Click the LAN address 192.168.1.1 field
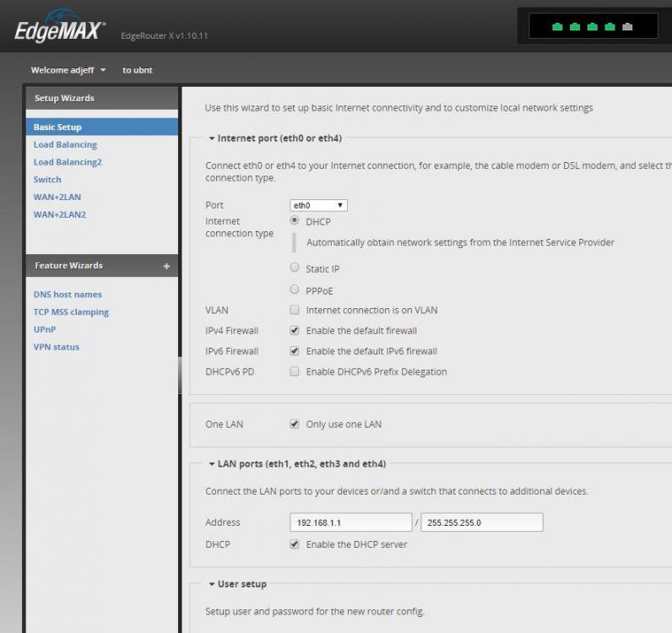 point(350,522)
